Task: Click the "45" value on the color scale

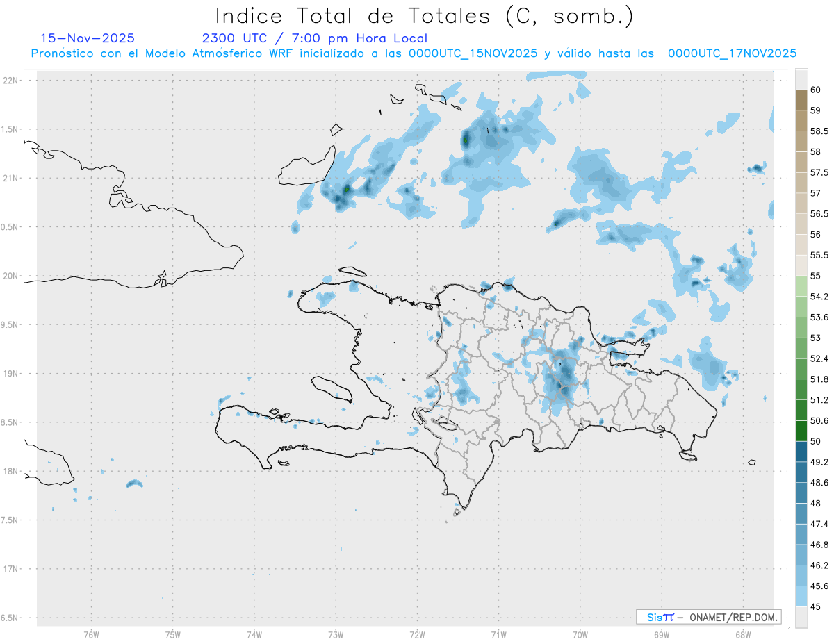Action: tap(815, 606)
